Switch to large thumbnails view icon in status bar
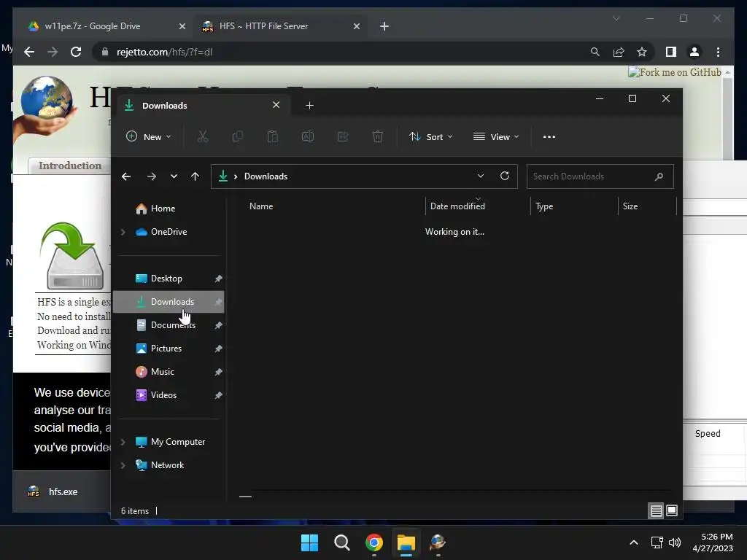The width and height of the screenshot is (747, 560). tap(672, 511)
